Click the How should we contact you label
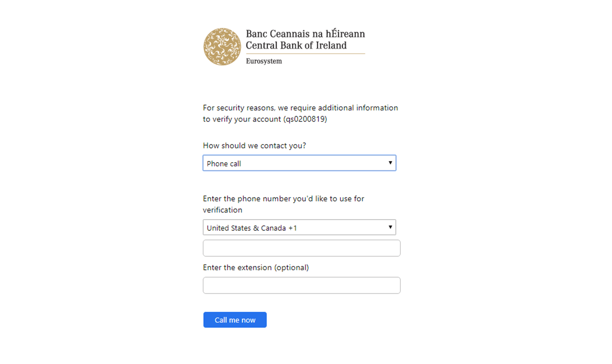Viewport: 612px width, 364px height. pos(255,146)
